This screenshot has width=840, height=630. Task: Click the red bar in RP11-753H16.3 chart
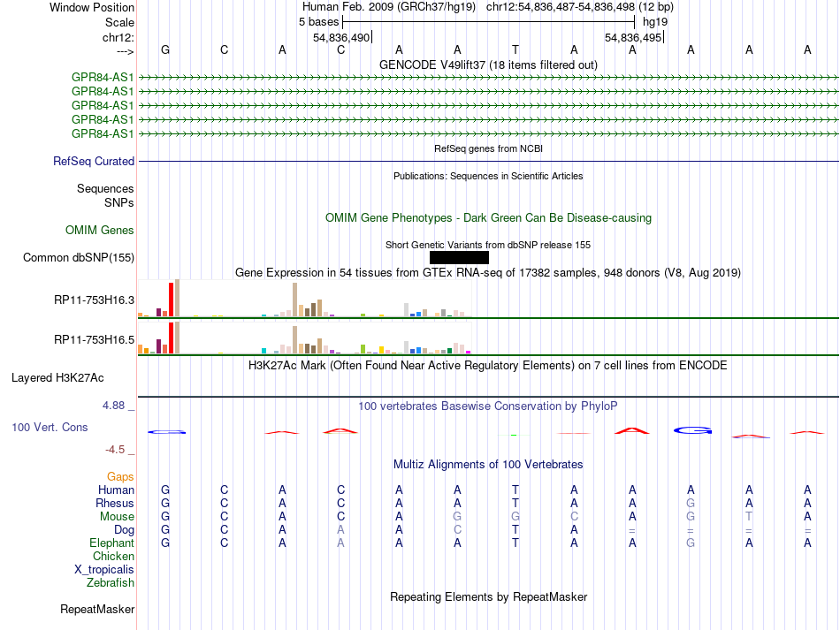click(171, 300)
